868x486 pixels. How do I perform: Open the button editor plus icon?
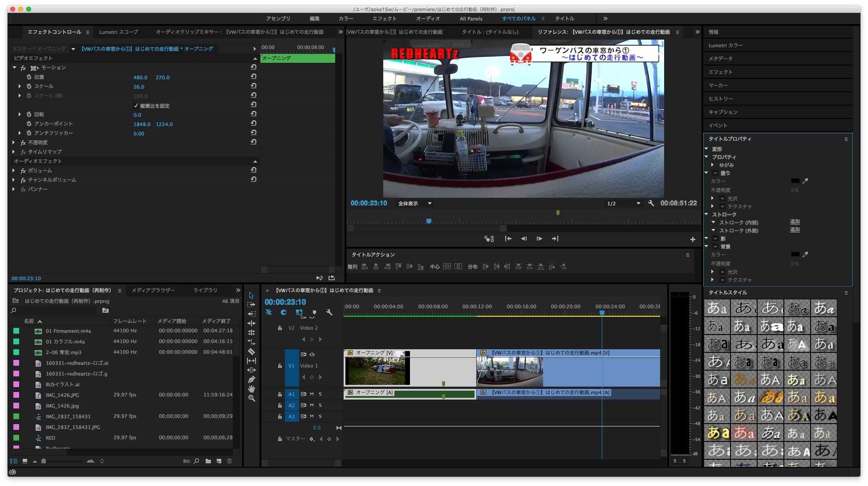693,240
